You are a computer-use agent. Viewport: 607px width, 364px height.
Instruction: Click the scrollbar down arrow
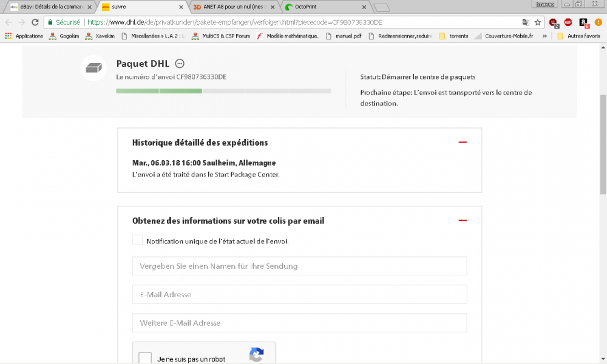click(603, 359)
